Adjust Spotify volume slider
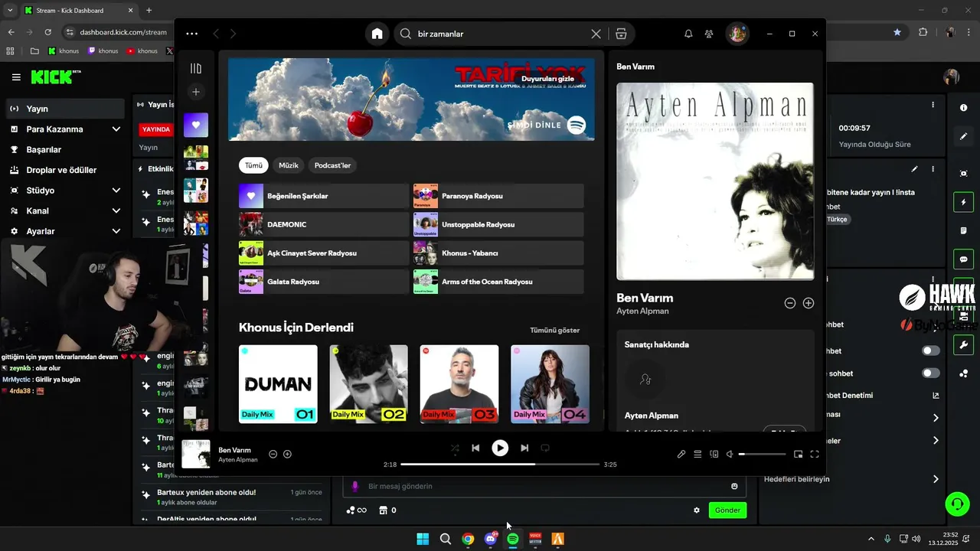The image size is (980, 551). pos(762,455)
